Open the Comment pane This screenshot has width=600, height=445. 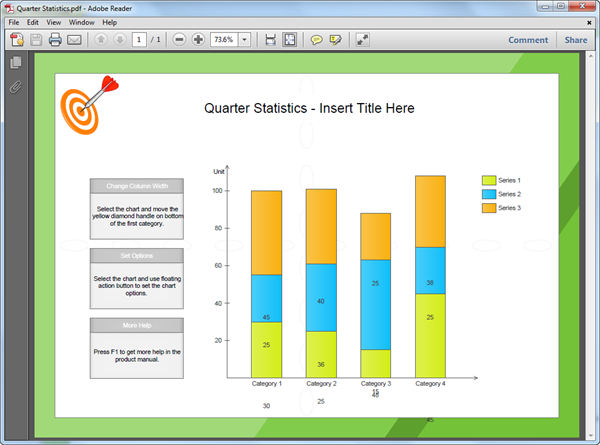click(528, 40)
